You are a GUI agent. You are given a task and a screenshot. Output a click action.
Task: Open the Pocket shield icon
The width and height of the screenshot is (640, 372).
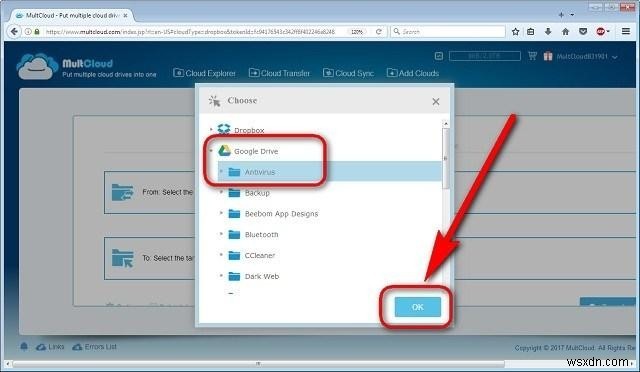[583, 31]
